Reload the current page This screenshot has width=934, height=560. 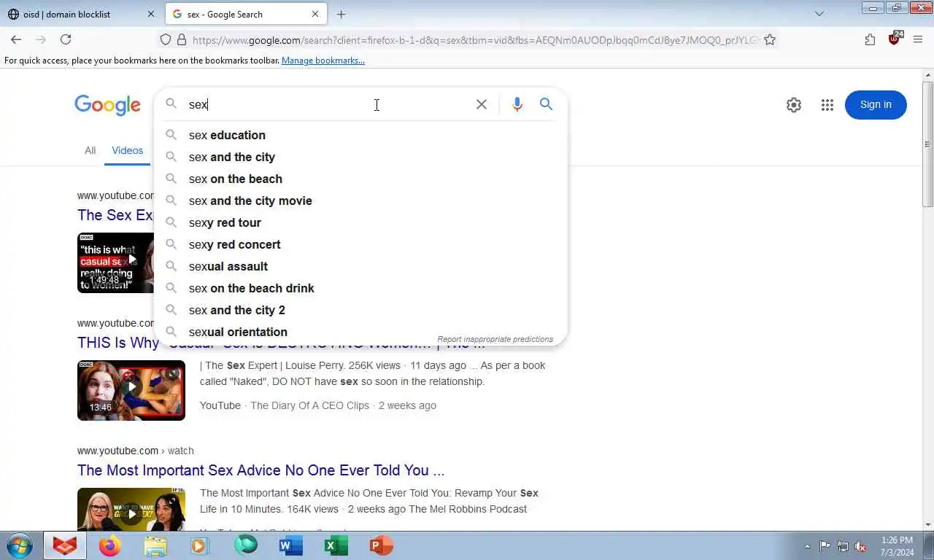point(66,39)
